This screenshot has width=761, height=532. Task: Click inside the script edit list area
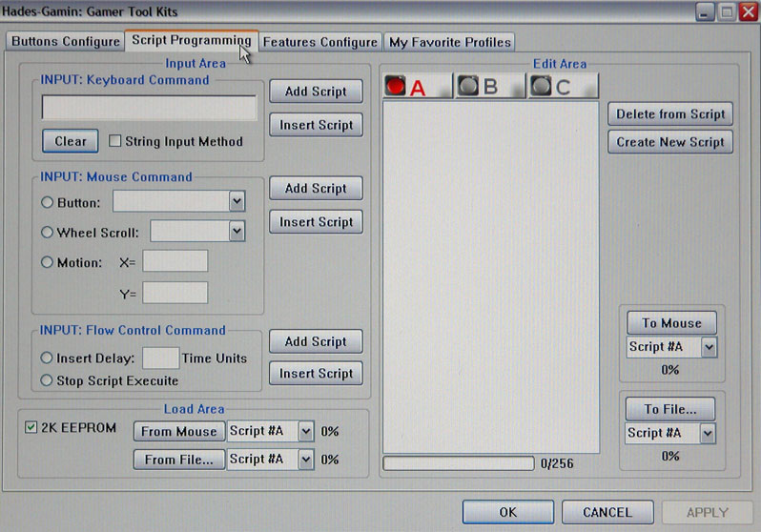(x=491, y=276)
